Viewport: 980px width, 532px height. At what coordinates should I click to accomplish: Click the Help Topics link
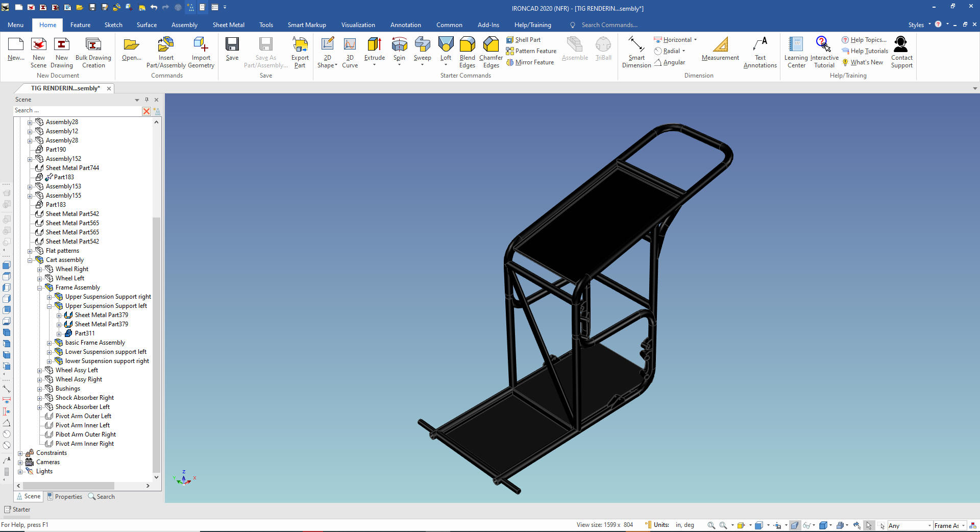868,40
